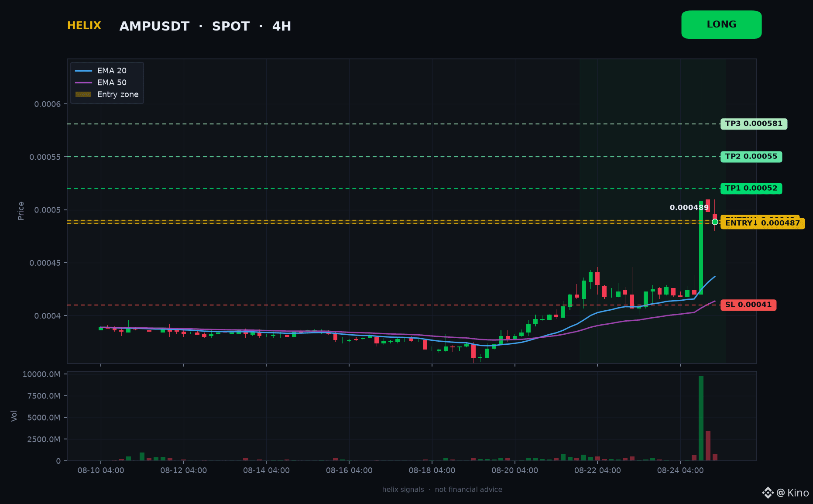Image resolution: width=813 pixels, height=504 pixels.
Task: Click the 0.0005 price axis tick
Action: click(x=48, y=210)
